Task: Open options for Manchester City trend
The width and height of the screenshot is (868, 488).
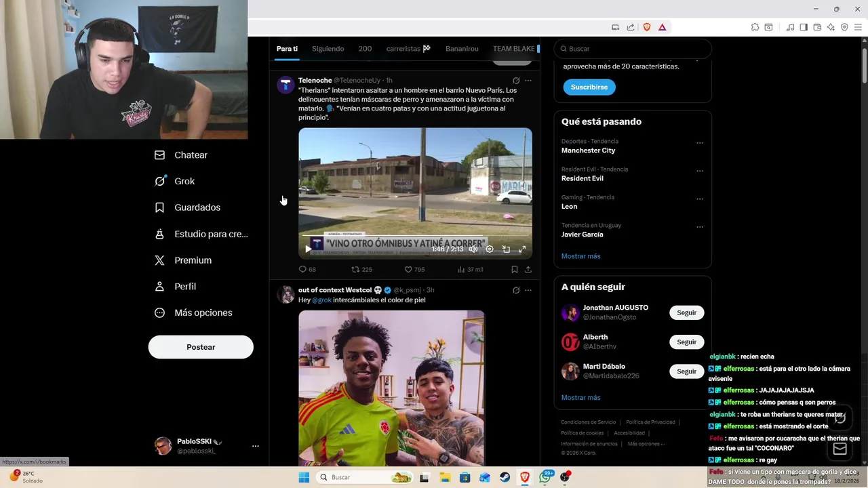Action: click(700, 143)
